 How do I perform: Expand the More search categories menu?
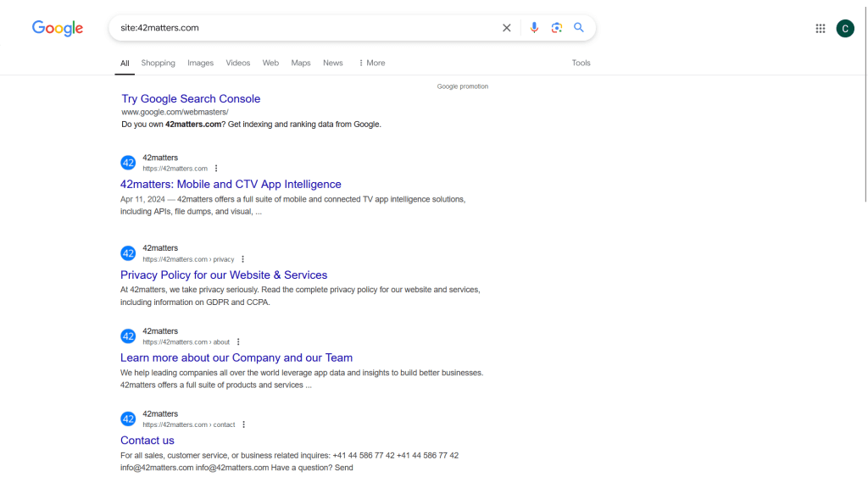click(371, 62)
